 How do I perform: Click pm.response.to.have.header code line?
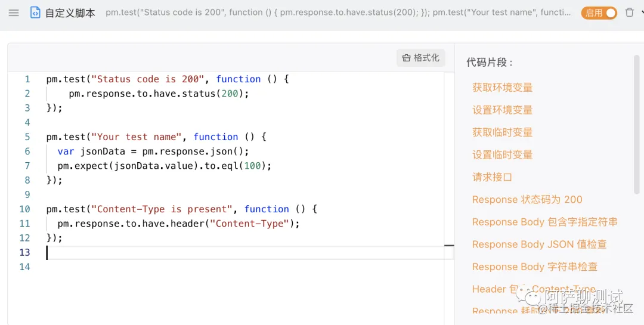tap(179, 224)
